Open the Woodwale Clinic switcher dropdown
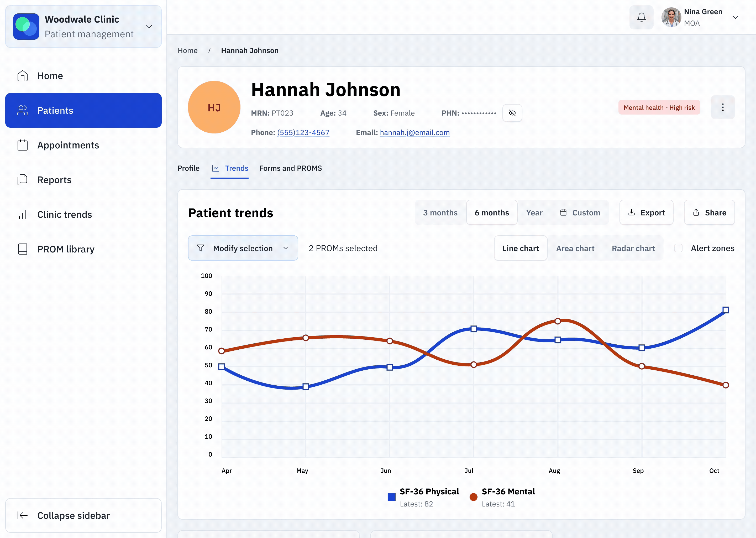The height and width of the screenshot is (538, 756). click(x=149, y=27)
